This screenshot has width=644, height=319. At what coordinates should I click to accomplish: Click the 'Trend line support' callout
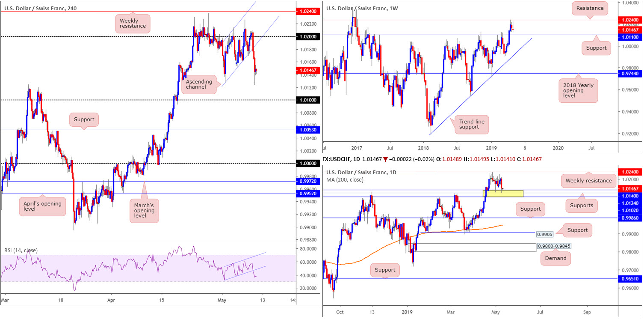pyautogui.click(x=472, y=124)
